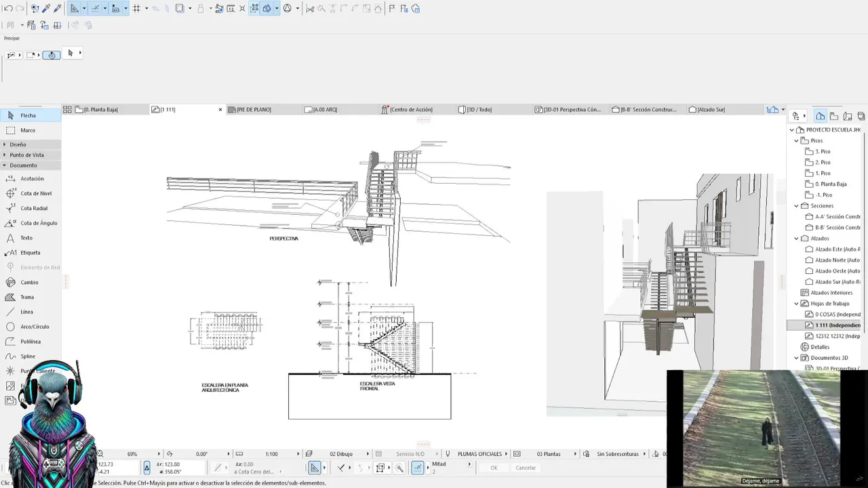The width and height of the screenshot is (868, 488).
Task: Show the Project Map in Navigator
Action: [x=821, y=116]
